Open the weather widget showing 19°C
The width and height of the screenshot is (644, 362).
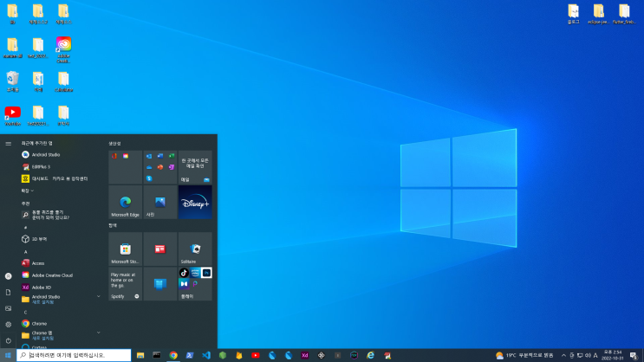pyautogui.click(x=524, y=355)
